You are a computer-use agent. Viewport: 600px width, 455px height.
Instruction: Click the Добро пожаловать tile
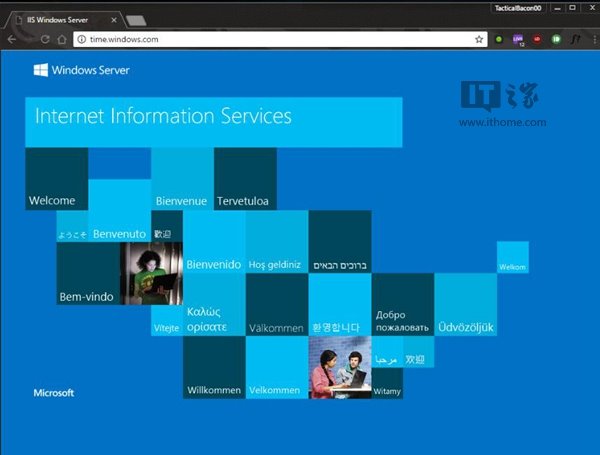403,305
